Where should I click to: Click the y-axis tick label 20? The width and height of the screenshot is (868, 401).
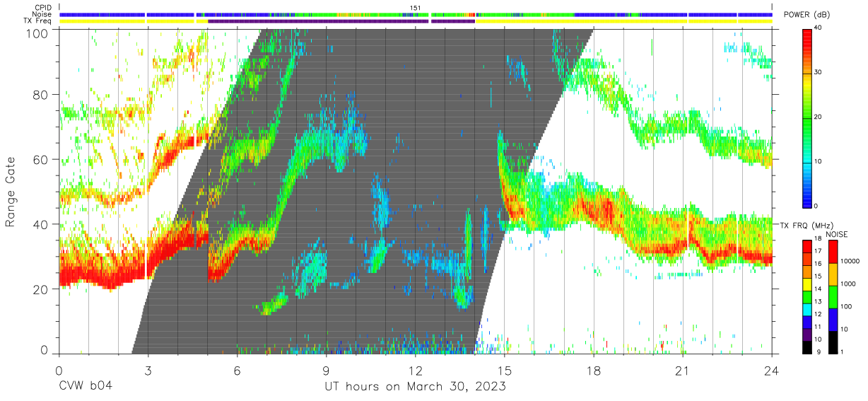tap(41, 289)
